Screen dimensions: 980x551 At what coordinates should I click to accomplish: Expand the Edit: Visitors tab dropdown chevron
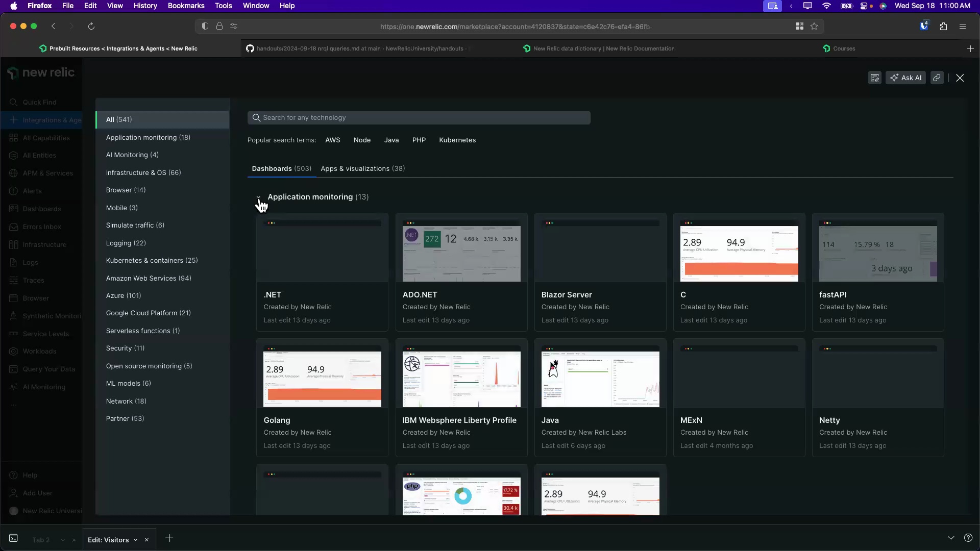point(135,540)
